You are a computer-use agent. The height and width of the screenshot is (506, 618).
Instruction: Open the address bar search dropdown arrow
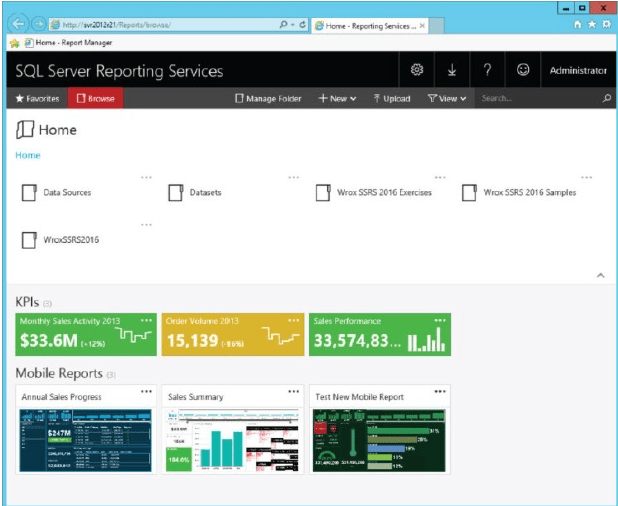(x=293, y=25)
